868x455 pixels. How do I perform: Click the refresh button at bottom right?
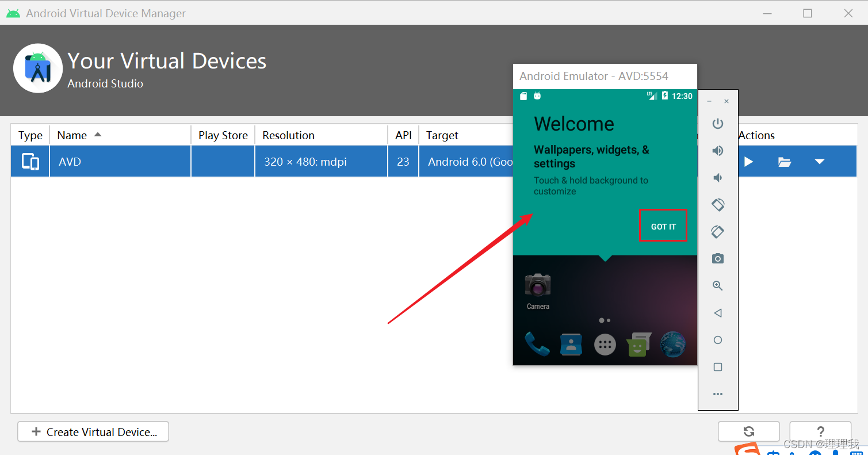tap(748, 431)
